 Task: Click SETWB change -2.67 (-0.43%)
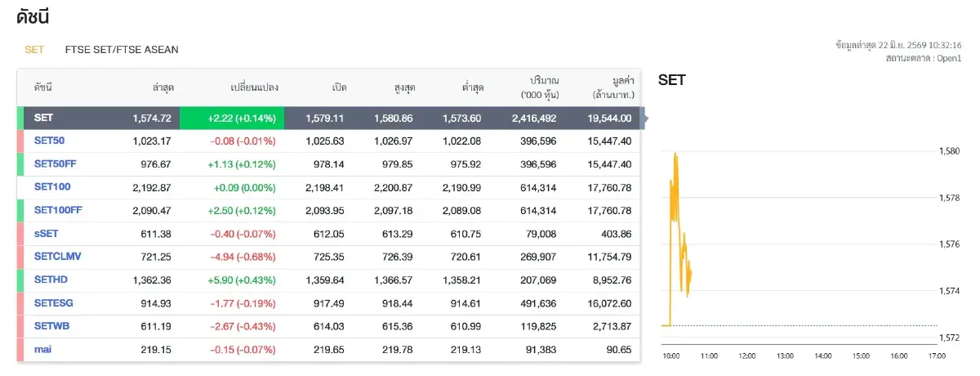pyautogui.click(x=243, y=326)
